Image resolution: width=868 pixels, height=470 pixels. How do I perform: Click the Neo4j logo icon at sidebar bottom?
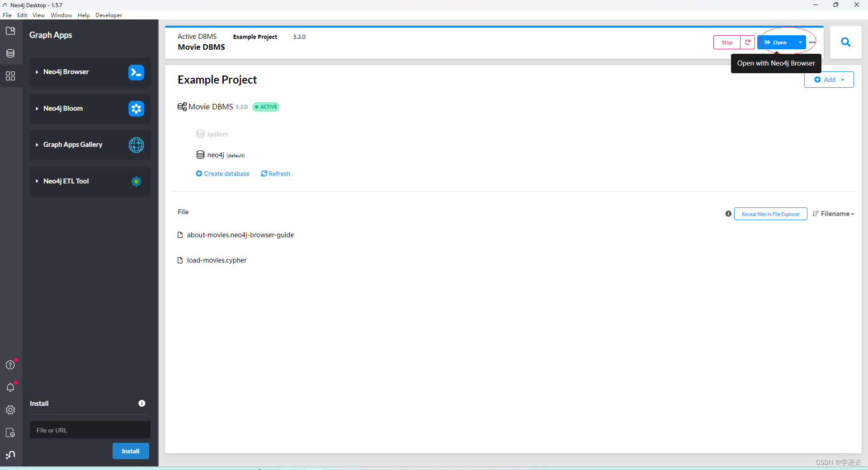click(10, 455)
